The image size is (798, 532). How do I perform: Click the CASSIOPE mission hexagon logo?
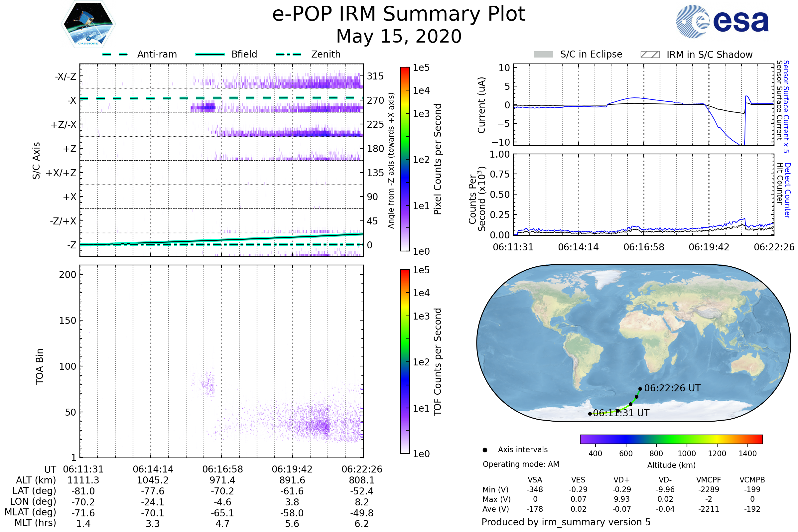click(x=88, y=24)
